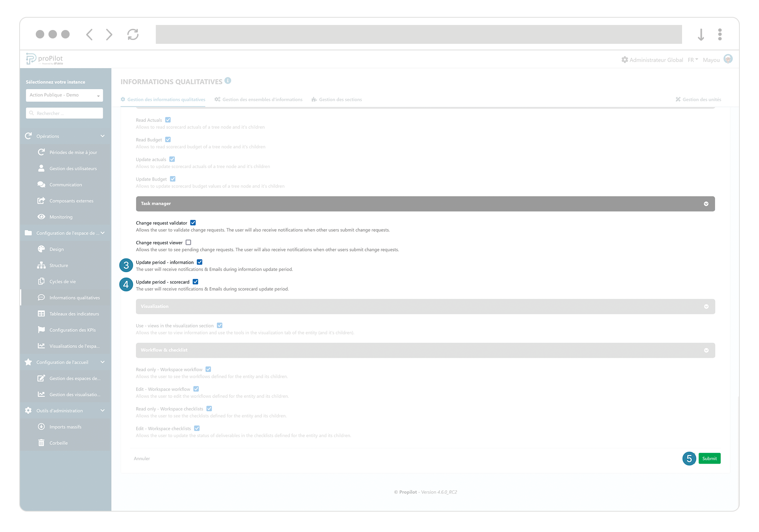Open Périodes de mise à jour
759x532 pixels.
pos(73,152)
